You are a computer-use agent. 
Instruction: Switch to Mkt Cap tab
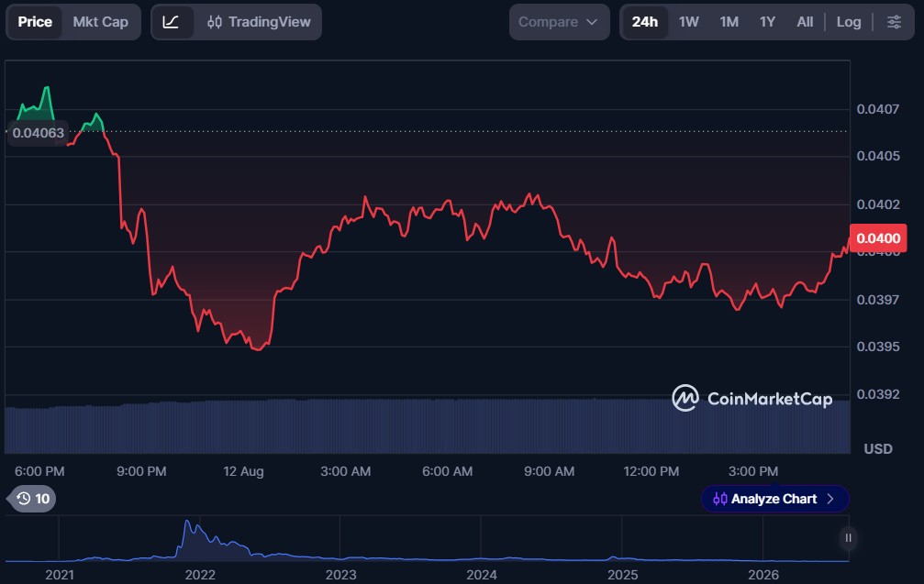100,22
